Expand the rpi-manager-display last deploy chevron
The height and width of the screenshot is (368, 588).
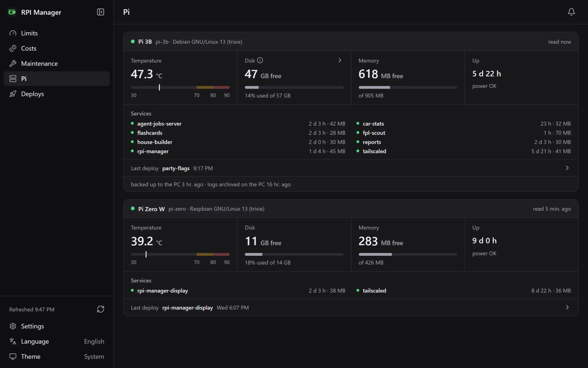click(x=567, y=307)
